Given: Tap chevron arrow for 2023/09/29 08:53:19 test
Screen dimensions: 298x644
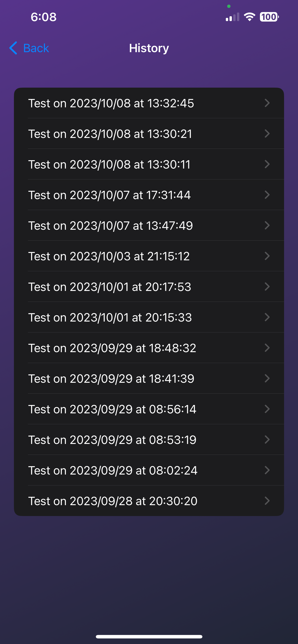Looking at the screenshot, I should click(x=267, y=440).
